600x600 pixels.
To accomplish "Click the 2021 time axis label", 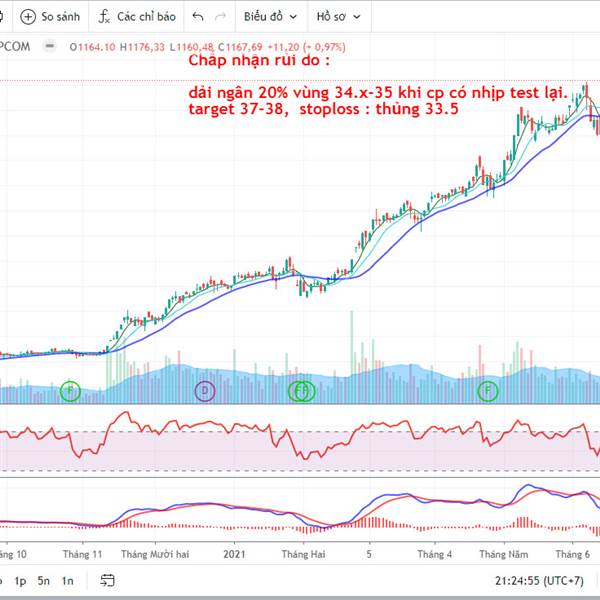I will click(234, 554).
